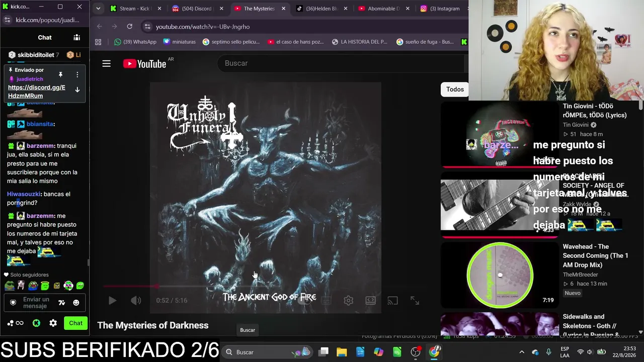The width and height of the screenshot is (644, 362).
Task: Open the septimo sello pelicula bookmark
Action: pos(231,42)
